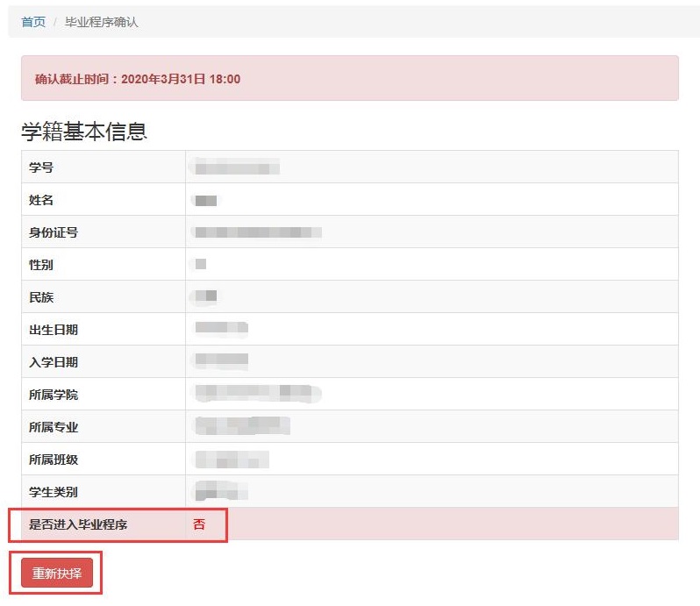Select the 所属班级 row label
This screenshot has width=700, height=606.
pyautogui.click(x=54, y=460)
